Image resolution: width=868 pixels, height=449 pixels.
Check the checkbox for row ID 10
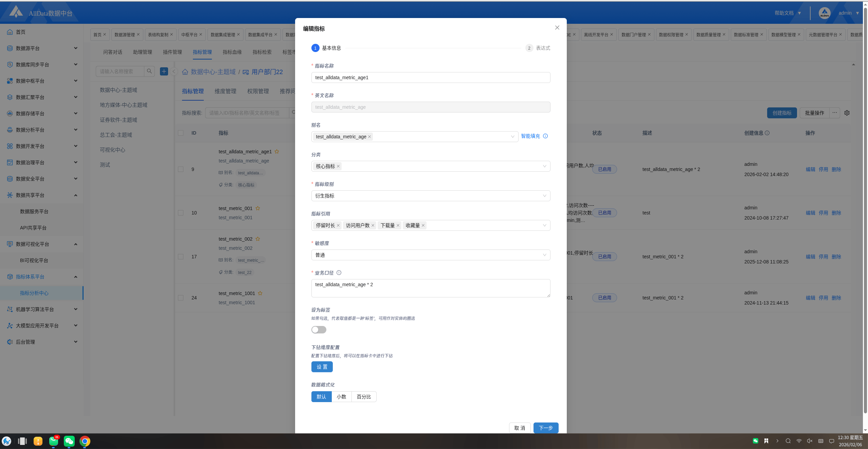tap(181, 213)
